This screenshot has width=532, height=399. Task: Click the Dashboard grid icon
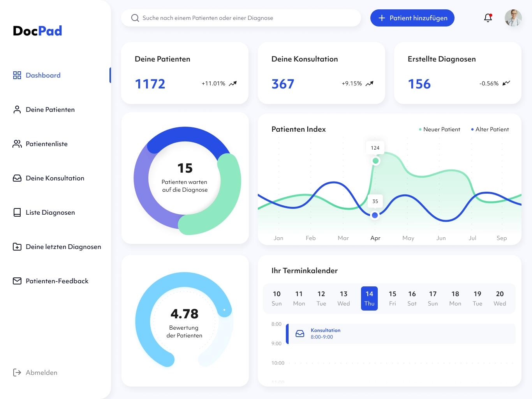click(17, 75)
